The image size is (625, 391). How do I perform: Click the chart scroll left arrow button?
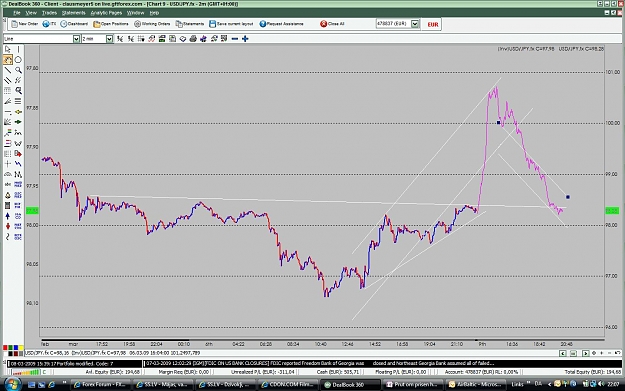click(x=563, y=353)
